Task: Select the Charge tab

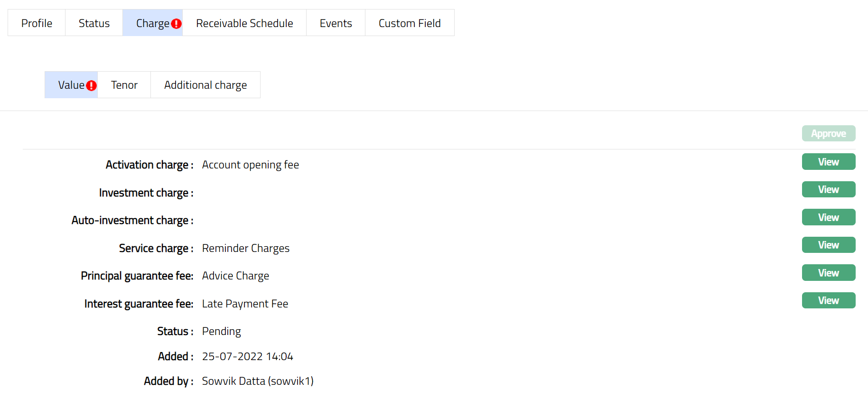Action: 152,23
